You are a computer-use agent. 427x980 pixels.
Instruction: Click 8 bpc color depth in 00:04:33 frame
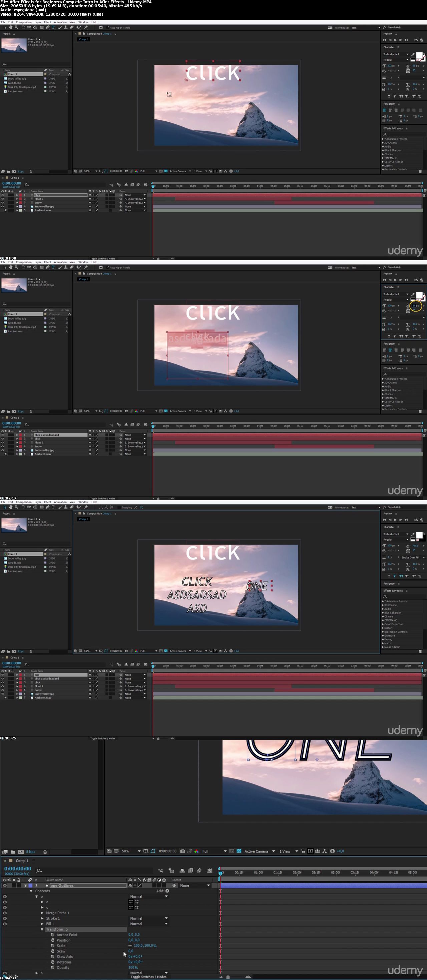[31, 852]
